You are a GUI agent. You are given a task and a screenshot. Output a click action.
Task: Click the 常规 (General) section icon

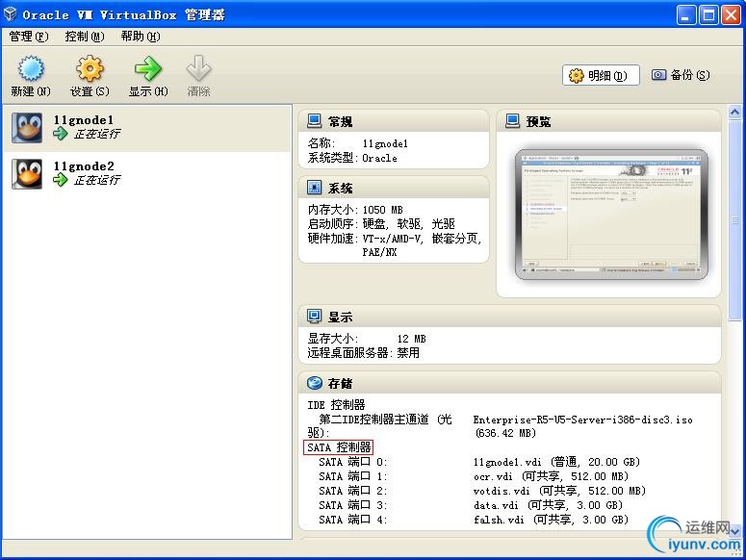(x=315, y=120)
